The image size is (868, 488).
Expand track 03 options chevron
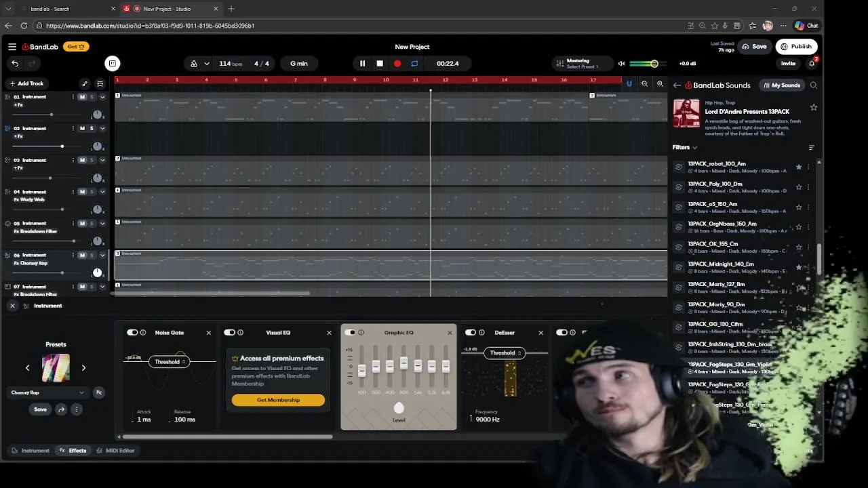coord(102,161)
